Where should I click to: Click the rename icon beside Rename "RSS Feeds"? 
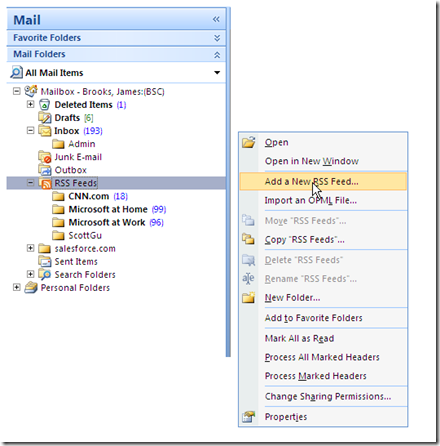[x=248, y=278]
